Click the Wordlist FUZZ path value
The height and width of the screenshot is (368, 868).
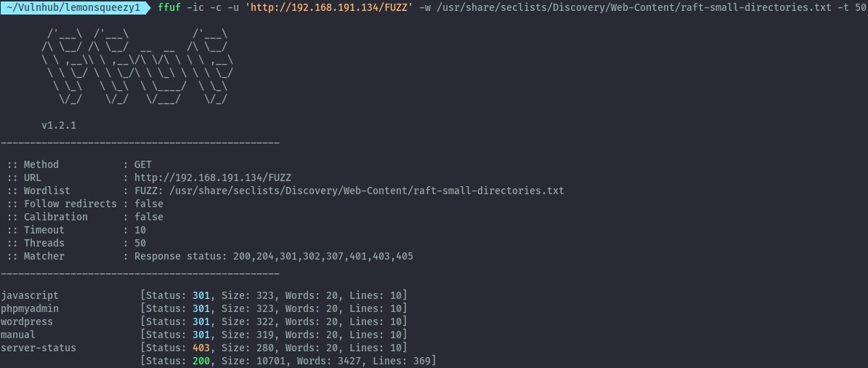point(349,191)
